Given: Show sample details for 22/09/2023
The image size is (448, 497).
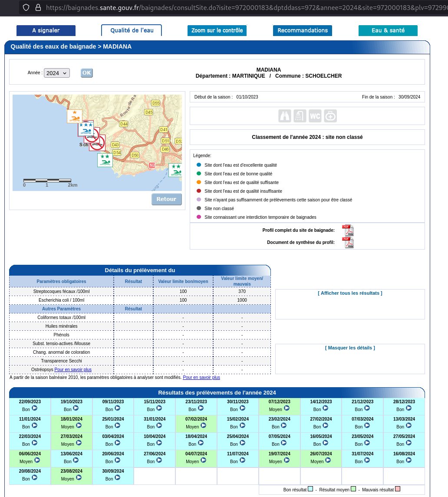Looking at the screenshot, I should (35, 408).
